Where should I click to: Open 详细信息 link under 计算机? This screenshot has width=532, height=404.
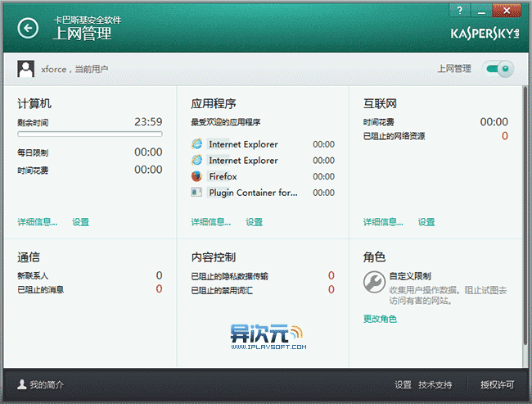pos(38,222)
